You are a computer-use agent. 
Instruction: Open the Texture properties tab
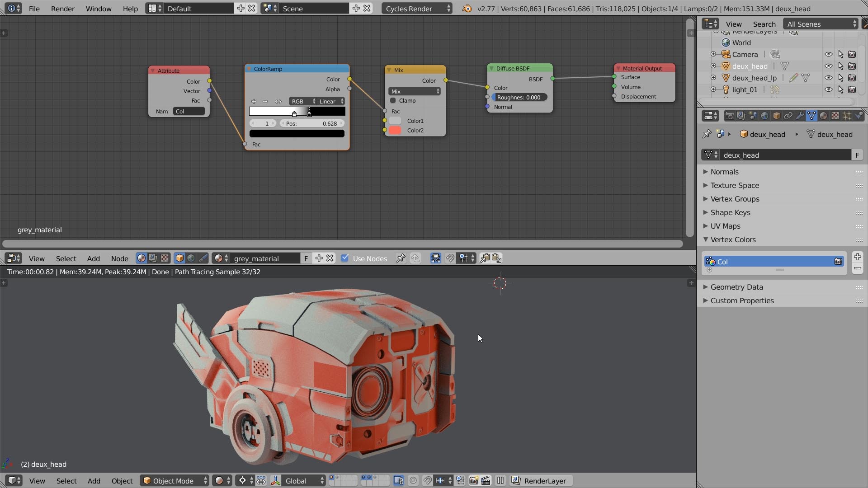pos(835,116)
